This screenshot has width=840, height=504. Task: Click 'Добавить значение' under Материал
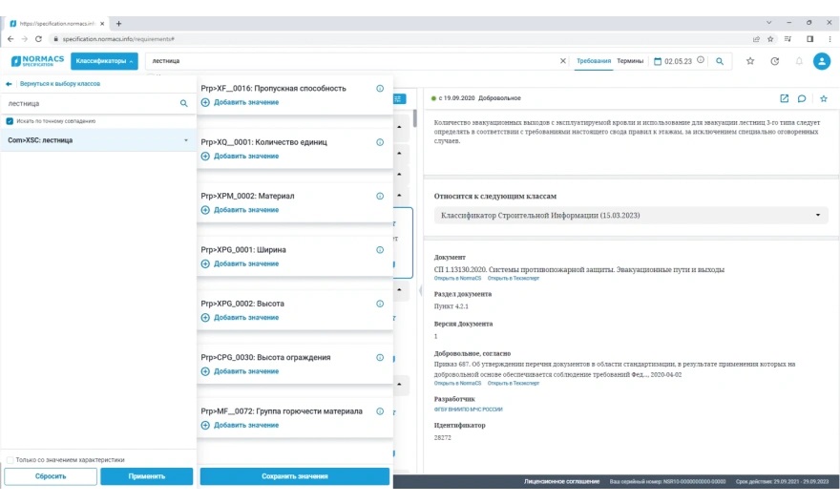(x=245, y=210)
